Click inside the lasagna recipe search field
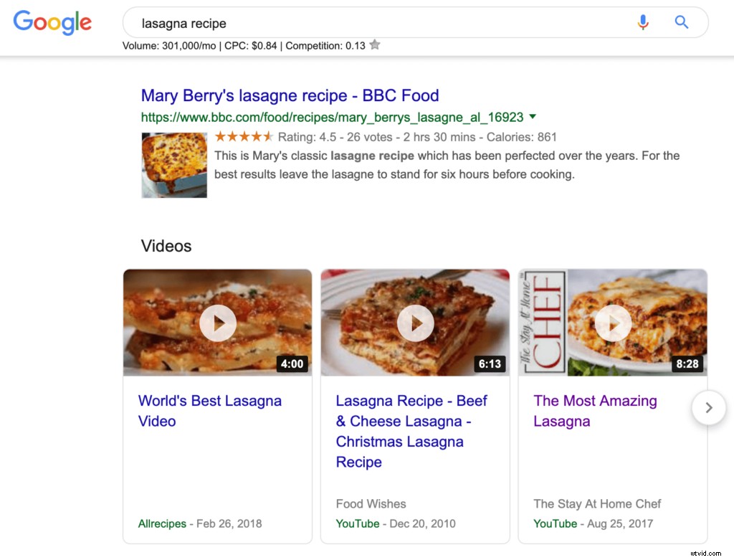The image size is (734, 560). point(287,23)
